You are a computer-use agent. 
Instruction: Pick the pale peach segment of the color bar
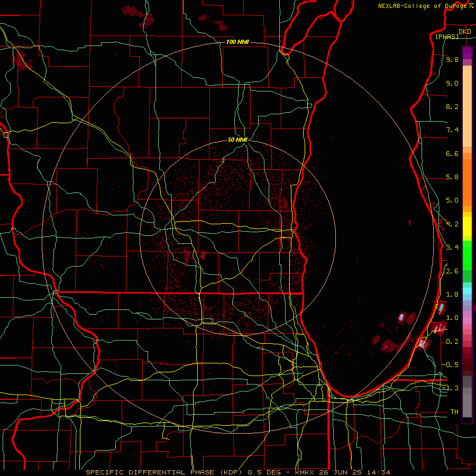467,108
